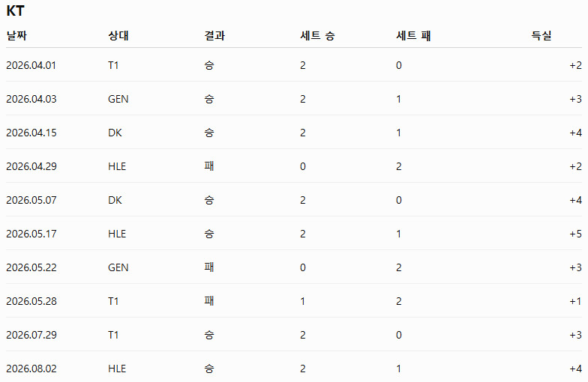
Task: Click T1 opponent in the 2026.04.01 row
Action: coord(113,66)
